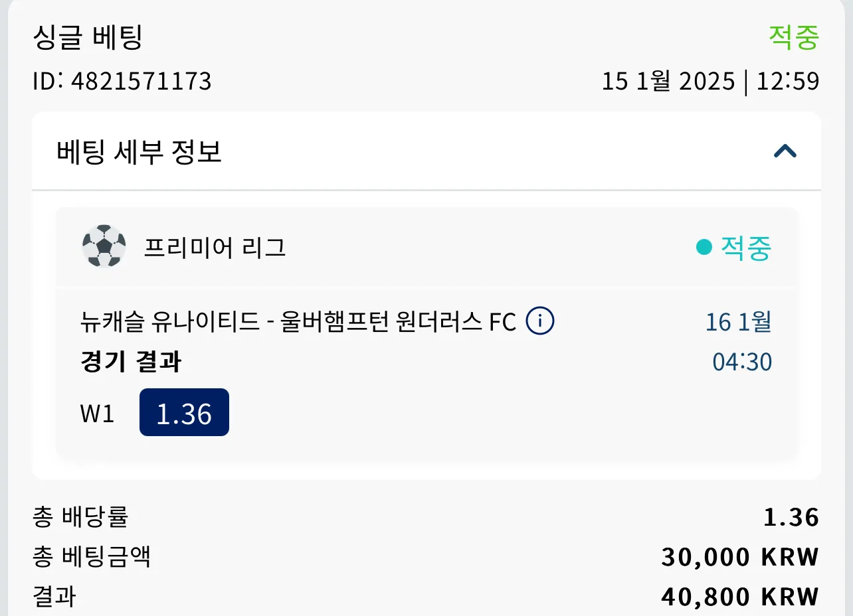853x616 pixels.
Task: Click the 뉴캐슬 유나이티드 match title
Action: coord(298,323)
